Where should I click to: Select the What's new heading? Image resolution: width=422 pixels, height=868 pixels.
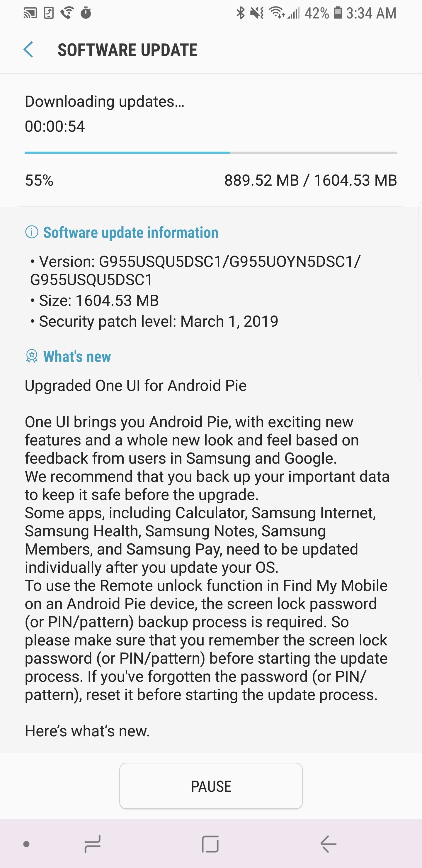[x=77, y=357]
